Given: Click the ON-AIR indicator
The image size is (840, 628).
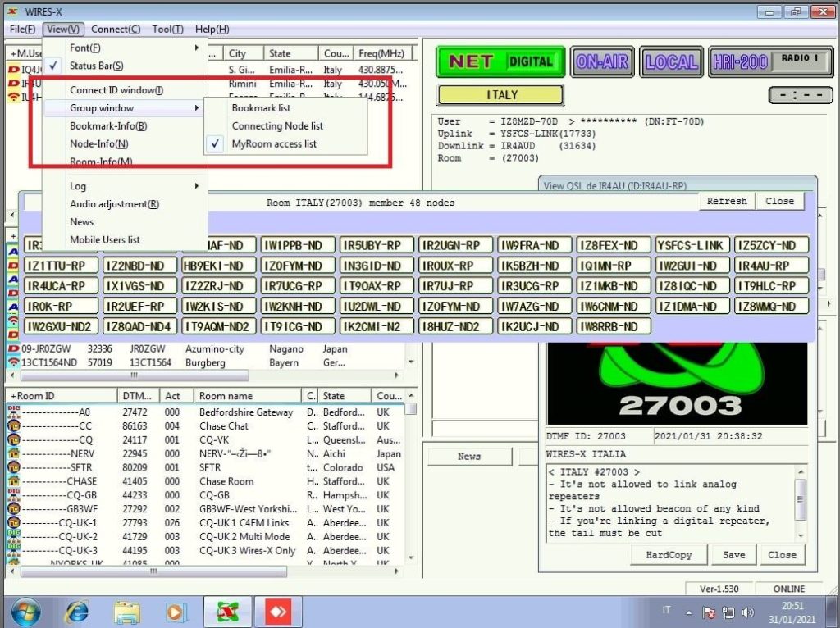Looking at the screenshot, I should click(x=602, y=61).
